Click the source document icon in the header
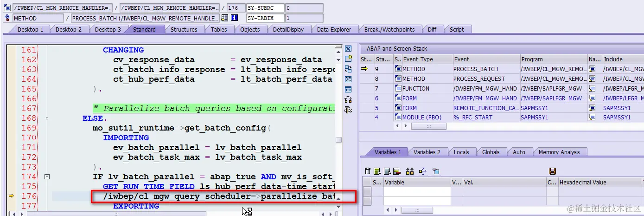This screenshot has height=216, width=644. coord(7,8)
